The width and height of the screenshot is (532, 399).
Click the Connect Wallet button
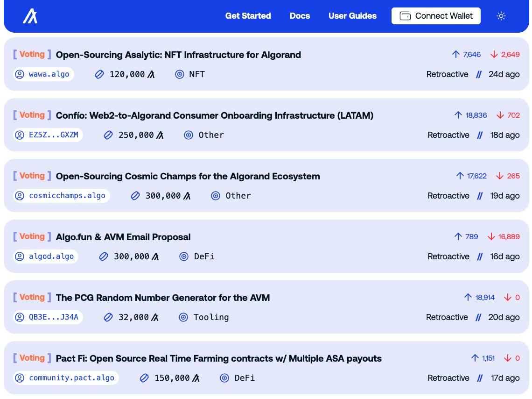click(436, 16)
